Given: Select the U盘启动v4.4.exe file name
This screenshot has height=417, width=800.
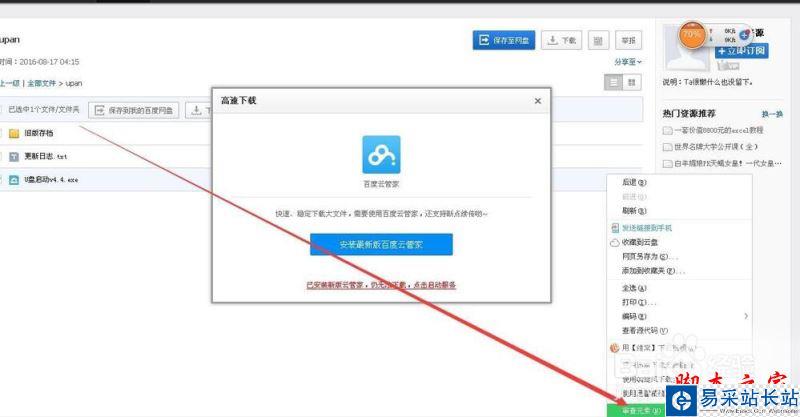Looking at the screenshot, I should point(51,180).
